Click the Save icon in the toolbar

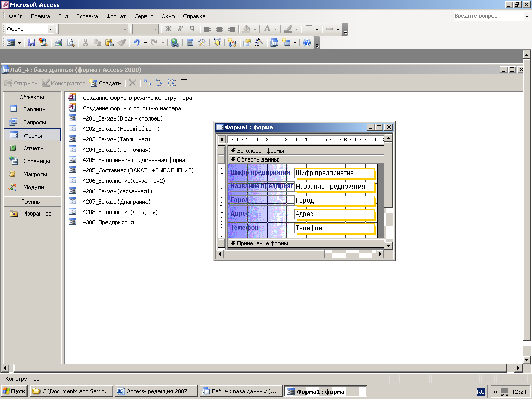click(x=32, y=43)
